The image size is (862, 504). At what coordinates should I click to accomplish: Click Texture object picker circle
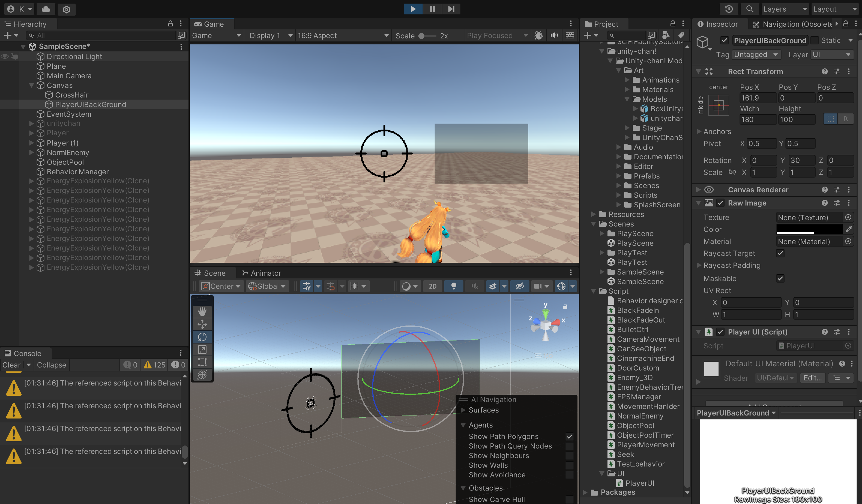[x=848, y=217]
